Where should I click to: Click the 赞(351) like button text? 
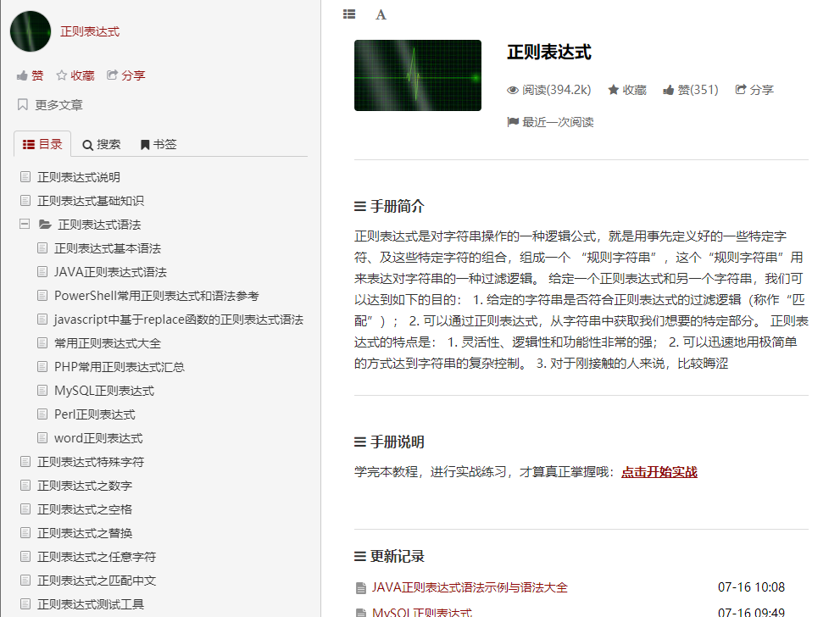pos(698,90)
